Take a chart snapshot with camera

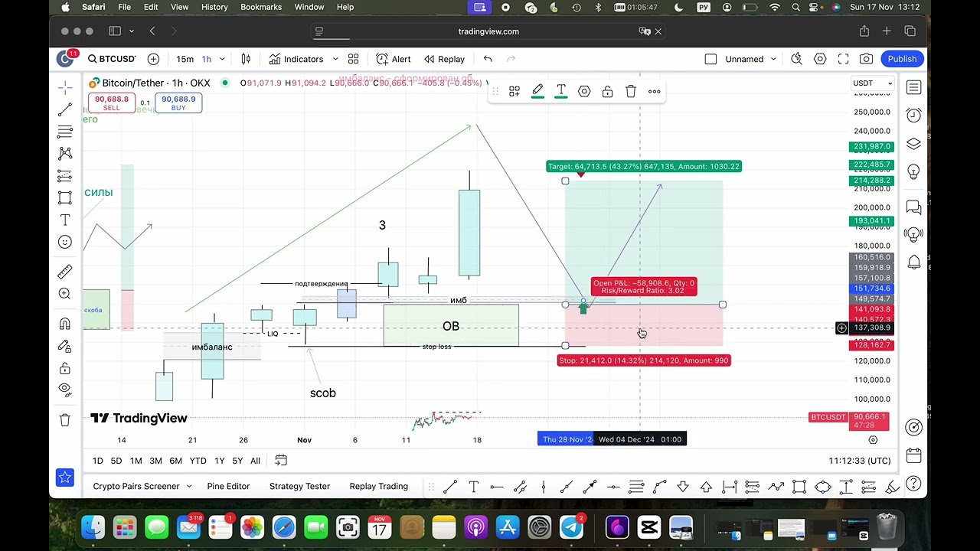coord(866,59)
